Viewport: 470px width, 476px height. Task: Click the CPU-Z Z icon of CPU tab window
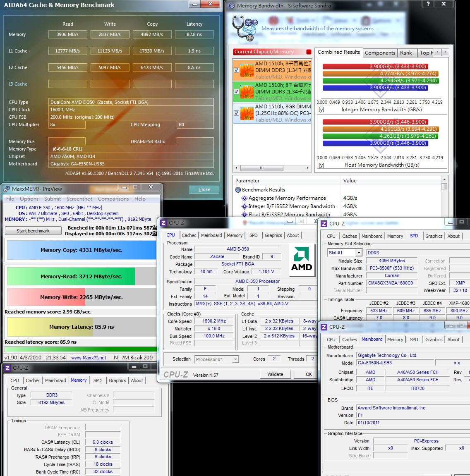click(163, 223)
